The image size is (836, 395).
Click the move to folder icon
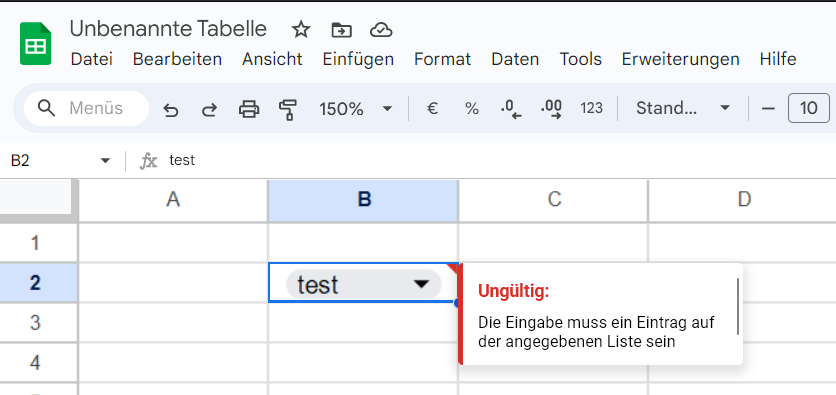341,30
